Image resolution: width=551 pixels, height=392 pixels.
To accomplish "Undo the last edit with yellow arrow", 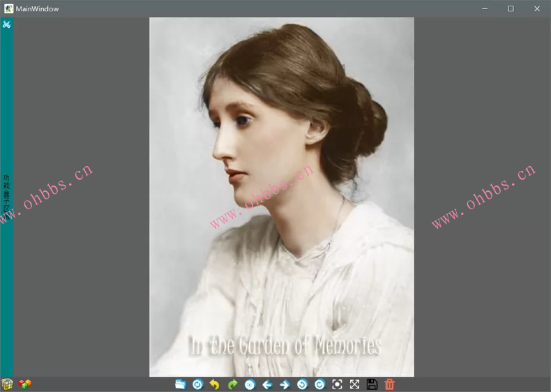I will [x=215, y=384].
